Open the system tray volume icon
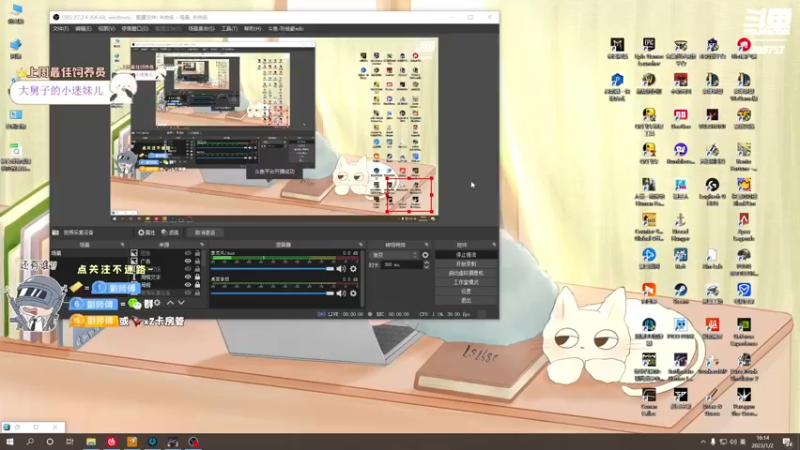Viewport: 800px width, 450px height. click(733, 442)
